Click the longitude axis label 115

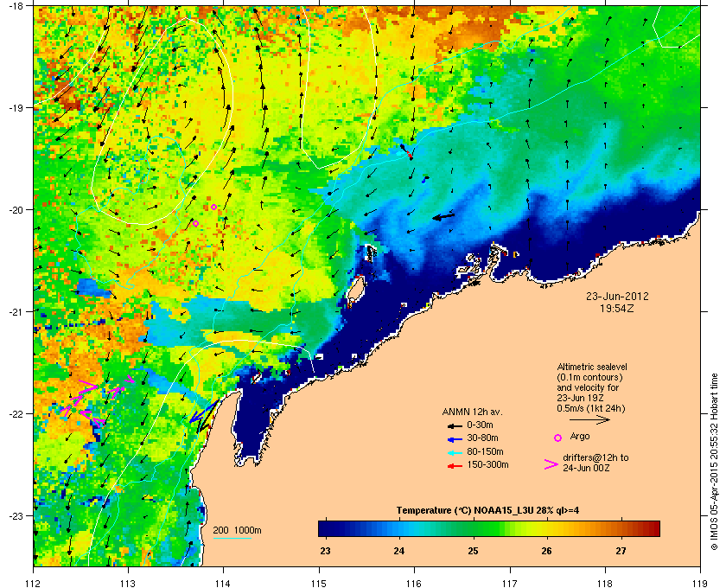point(319,584)
